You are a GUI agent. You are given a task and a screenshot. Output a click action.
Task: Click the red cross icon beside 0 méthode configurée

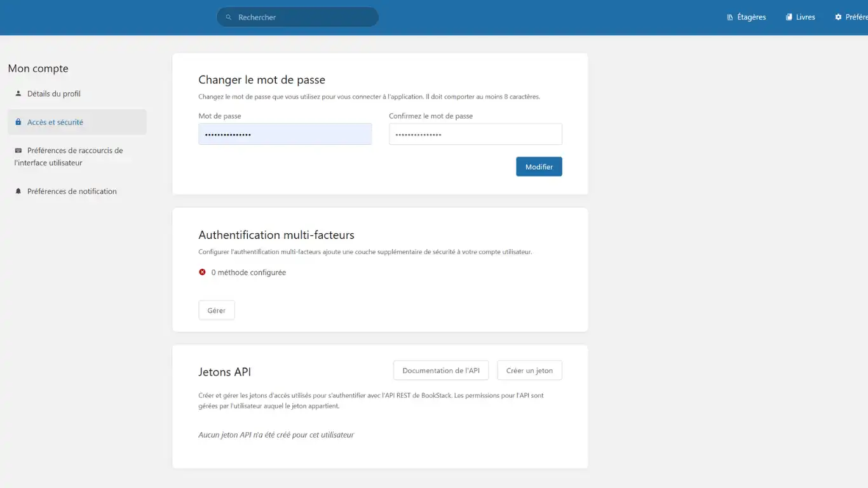click(203, 272)
